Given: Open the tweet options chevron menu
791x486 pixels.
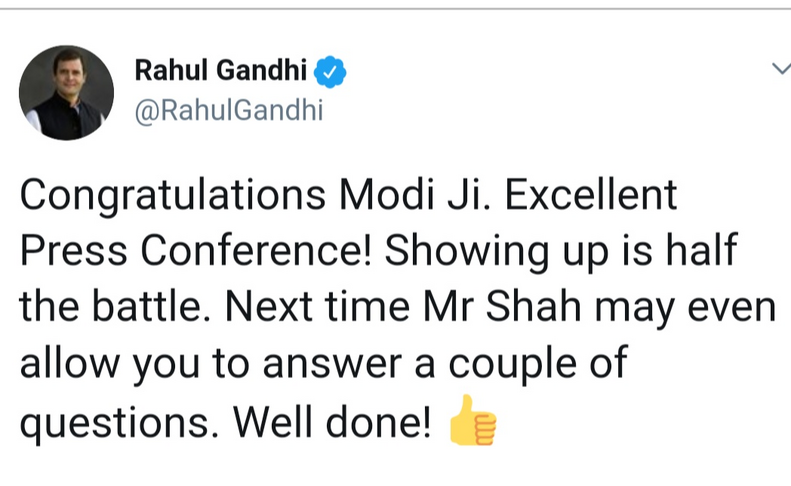Looking at the screenshot, I should (x=779, y=69).
